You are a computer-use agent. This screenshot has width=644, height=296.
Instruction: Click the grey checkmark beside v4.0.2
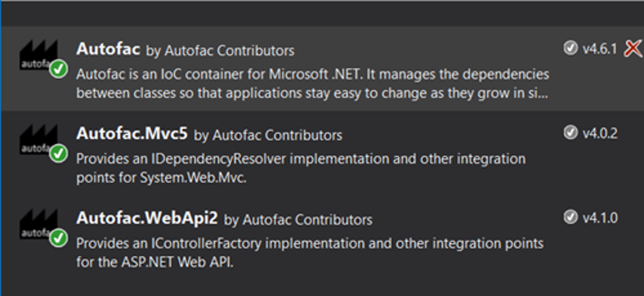click(570, 132)
